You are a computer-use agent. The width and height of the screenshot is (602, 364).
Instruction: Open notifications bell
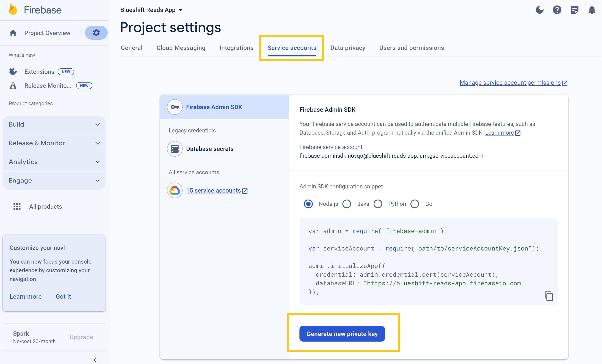coord(592,10)
